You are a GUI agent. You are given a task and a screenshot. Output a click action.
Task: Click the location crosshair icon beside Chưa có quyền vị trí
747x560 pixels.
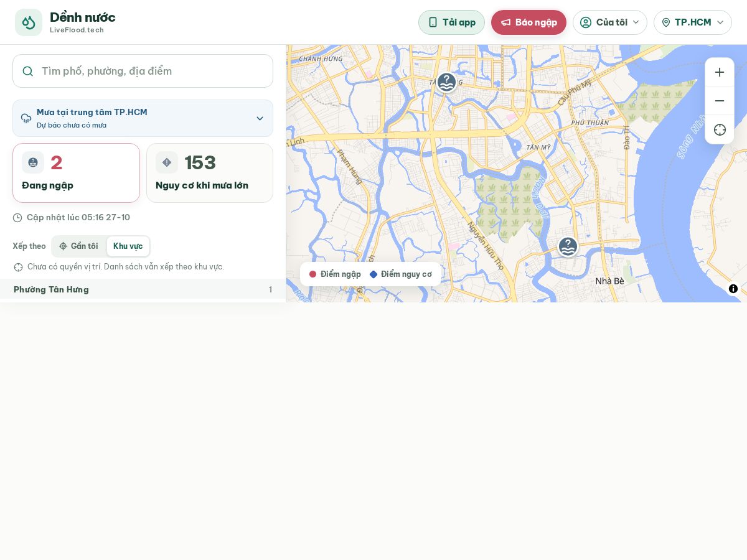pos(18,267)
